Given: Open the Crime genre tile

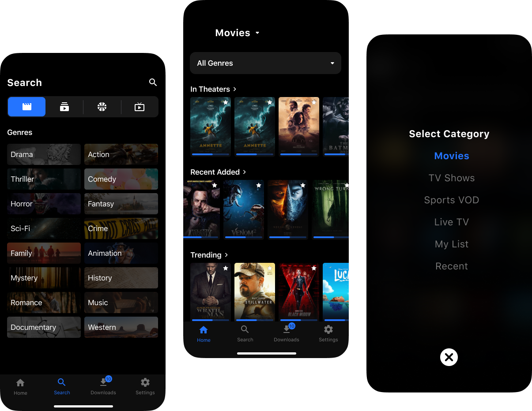Looking at the screenshot, I should 121,228.
